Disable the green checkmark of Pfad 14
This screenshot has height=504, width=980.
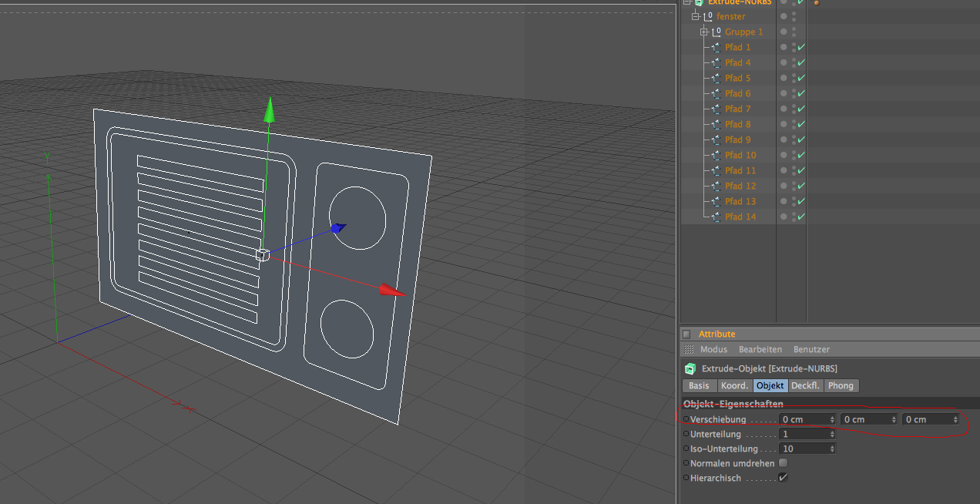801,217
